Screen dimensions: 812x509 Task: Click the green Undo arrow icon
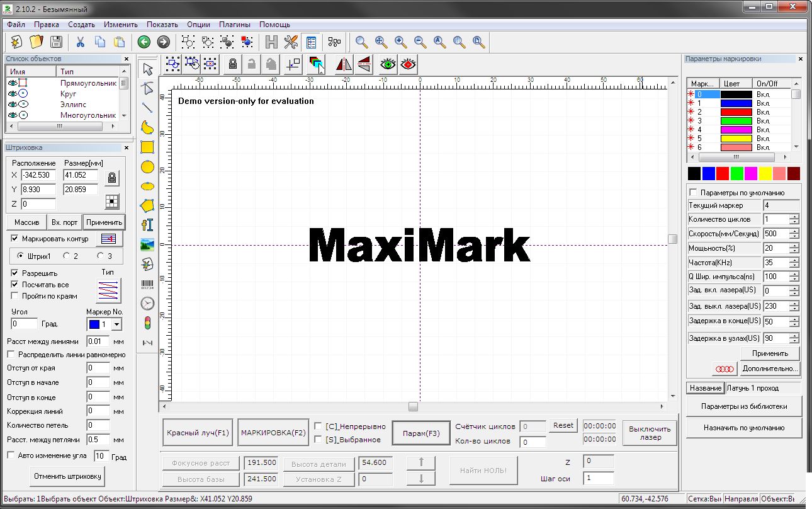pyautogui.click(x=144, y=42)
